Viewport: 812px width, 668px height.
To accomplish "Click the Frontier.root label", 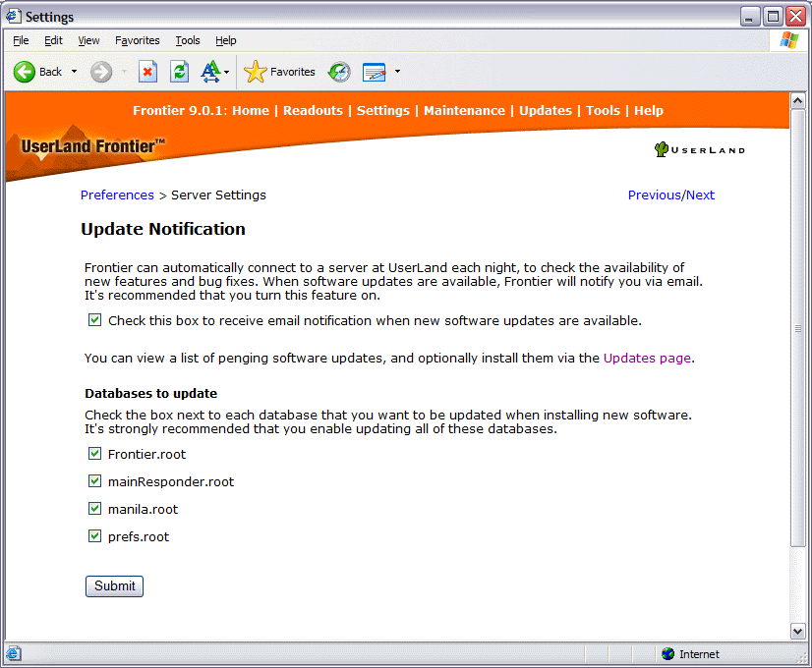I will tap(146, 454).
